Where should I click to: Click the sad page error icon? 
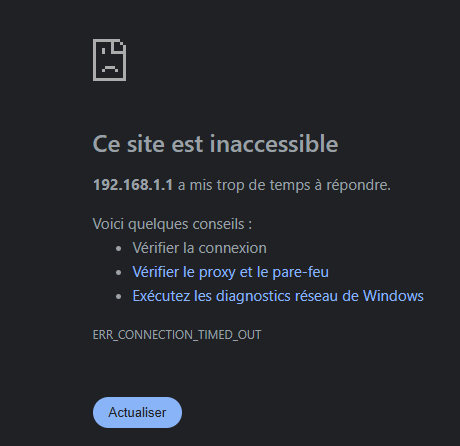click(109, 60)
